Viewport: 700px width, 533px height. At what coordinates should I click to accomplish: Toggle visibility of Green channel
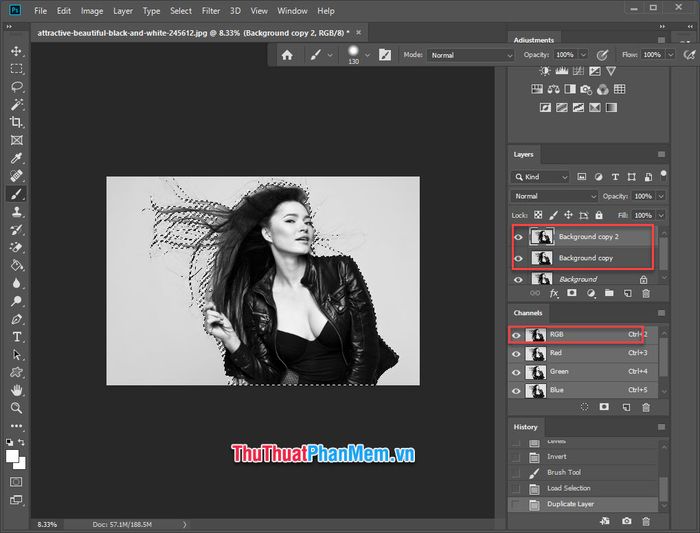[516, 372]
